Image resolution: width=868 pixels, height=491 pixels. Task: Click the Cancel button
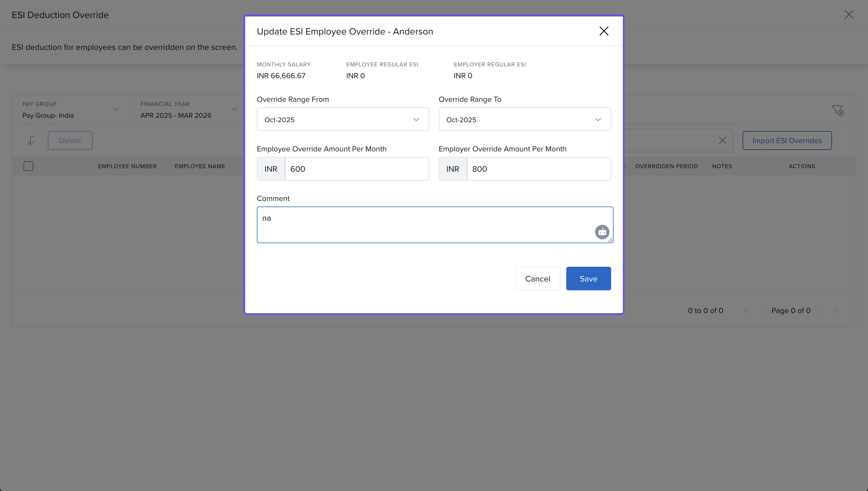pos(537,279)
